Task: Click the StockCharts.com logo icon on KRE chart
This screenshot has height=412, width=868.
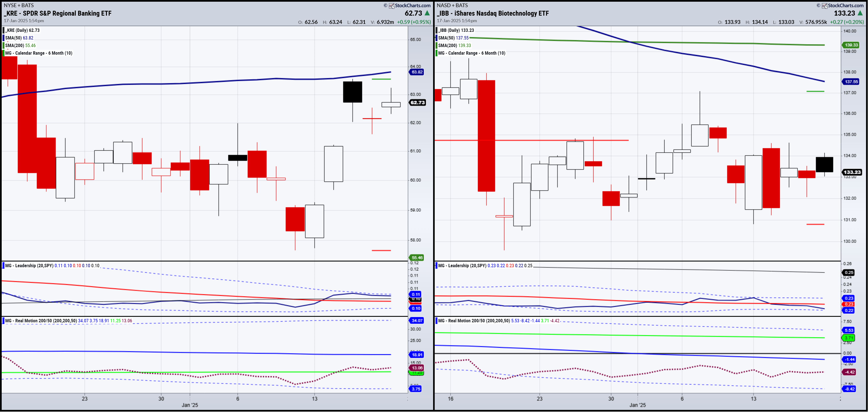Action: (x=392, y=6)
